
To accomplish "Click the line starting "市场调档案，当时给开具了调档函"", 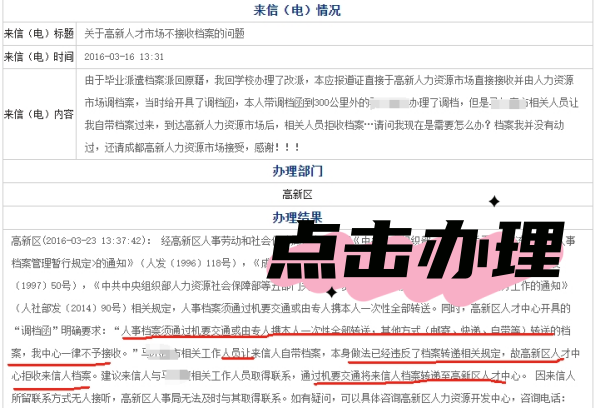I will pos(331,103).
